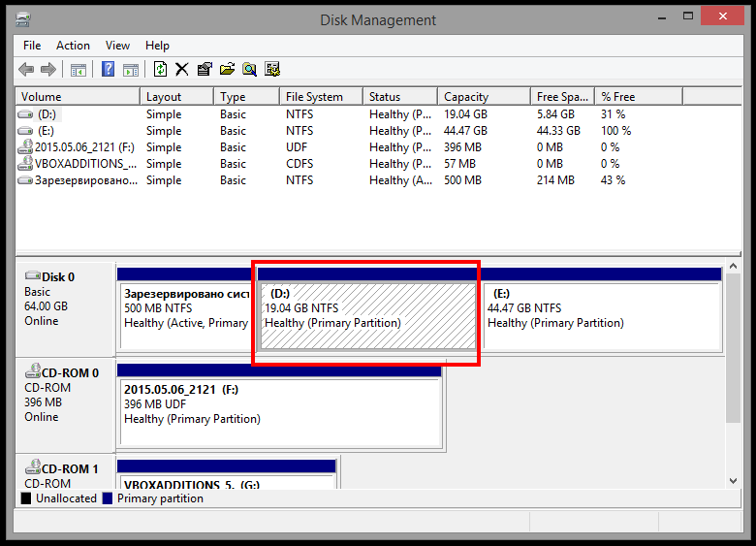This screenshot has width=756, height=546.
Task: Click the 5.84 GB free space cell
Action: coord(555,114)
